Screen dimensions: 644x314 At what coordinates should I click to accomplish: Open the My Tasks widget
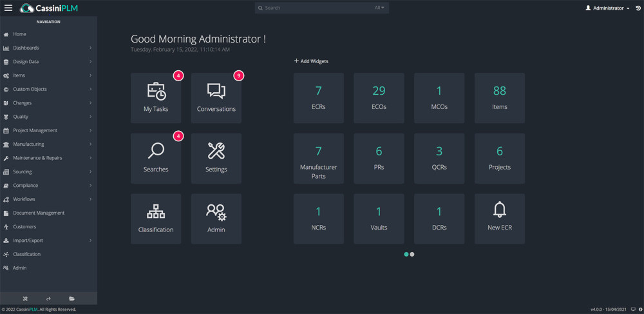tap(156, 97)
